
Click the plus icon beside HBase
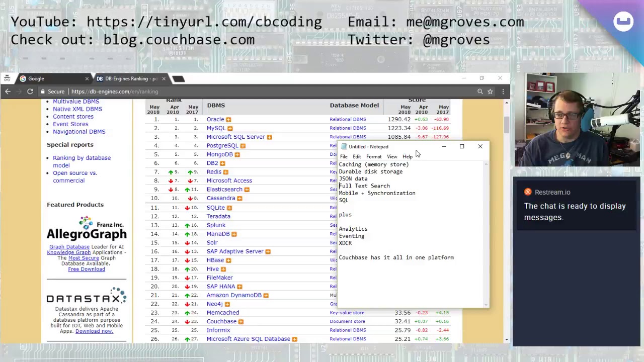228,260
